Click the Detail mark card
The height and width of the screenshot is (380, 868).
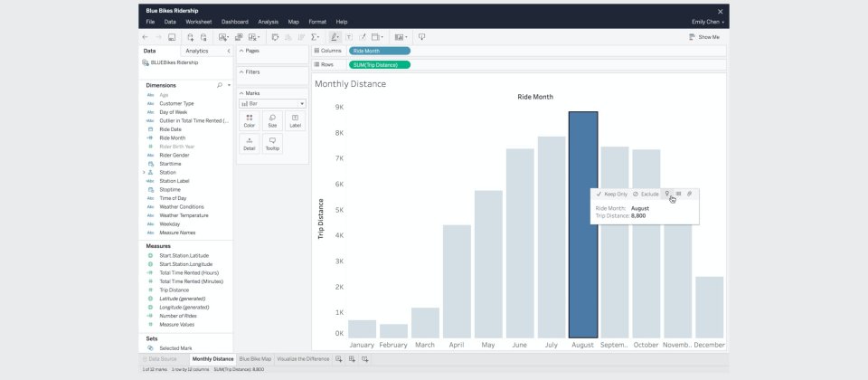click(250, 144)
